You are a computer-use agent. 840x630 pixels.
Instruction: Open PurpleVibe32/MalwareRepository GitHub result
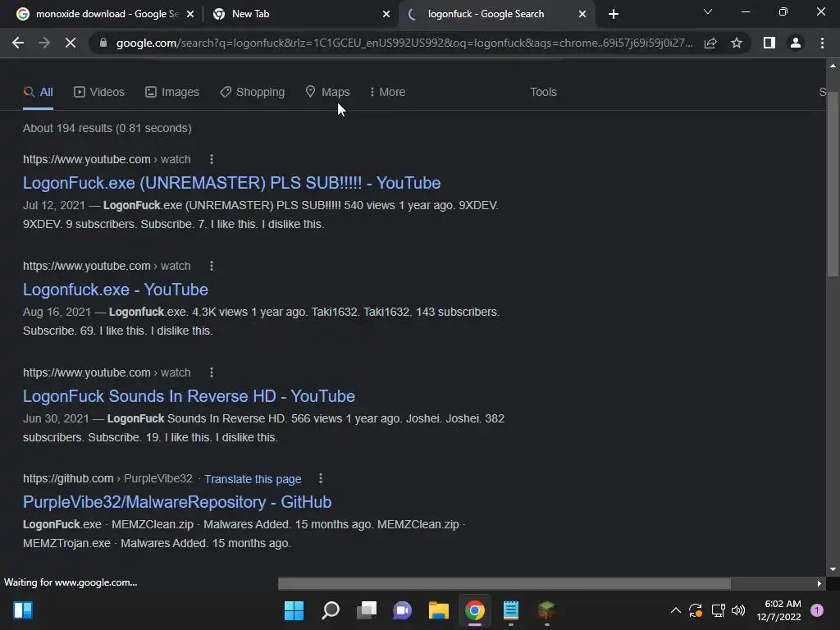177,502
